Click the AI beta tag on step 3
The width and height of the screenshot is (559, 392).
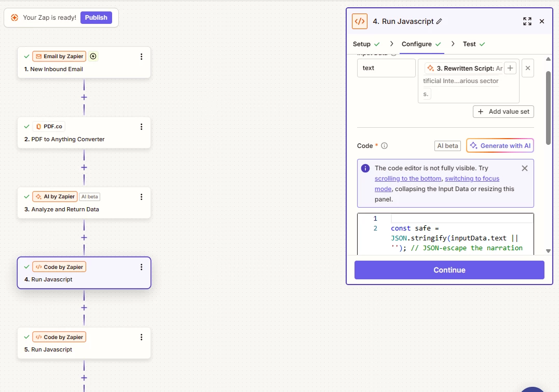click(x=89, y=197)
